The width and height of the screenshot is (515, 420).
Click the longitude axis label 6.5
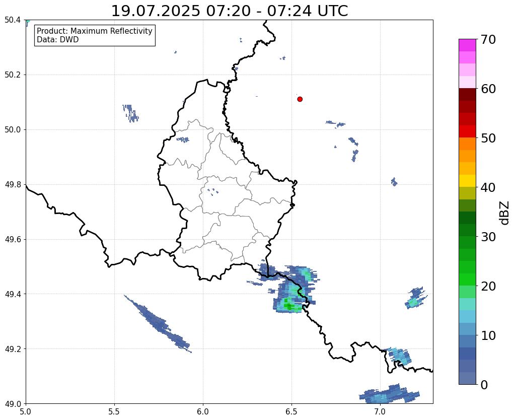click(291, 411)
